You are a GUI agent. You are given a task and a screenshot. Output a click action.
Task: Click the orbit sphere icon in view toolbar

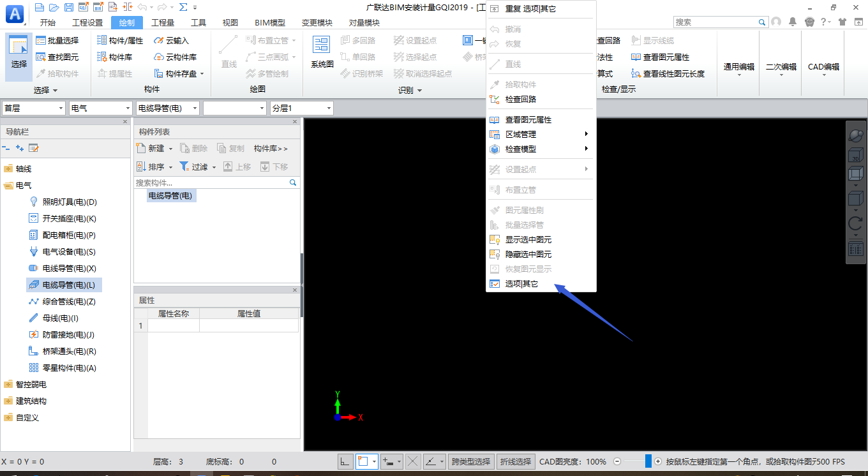855,135
